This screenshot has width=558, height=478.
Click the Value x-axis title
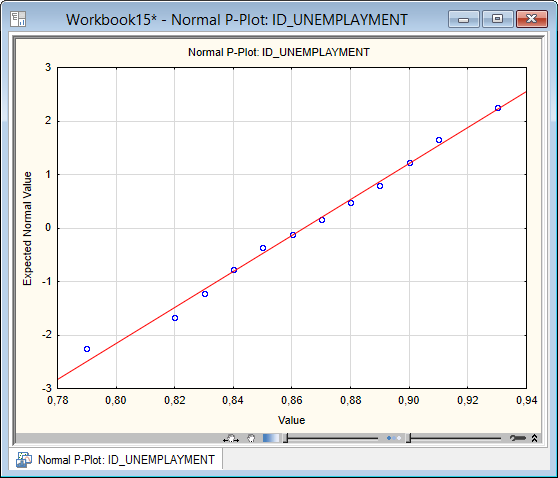[x=291, y=420]
